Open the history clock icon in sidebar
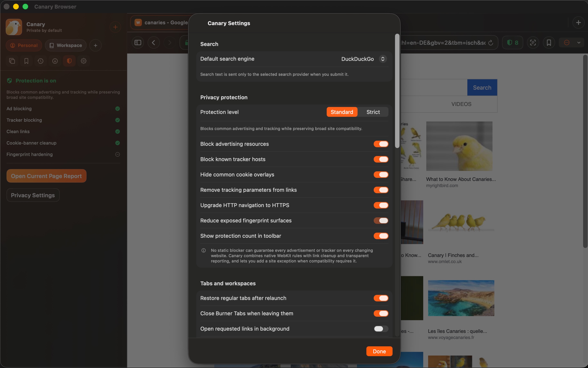Viewport: 588px width, 368px height. click(41, 61)
